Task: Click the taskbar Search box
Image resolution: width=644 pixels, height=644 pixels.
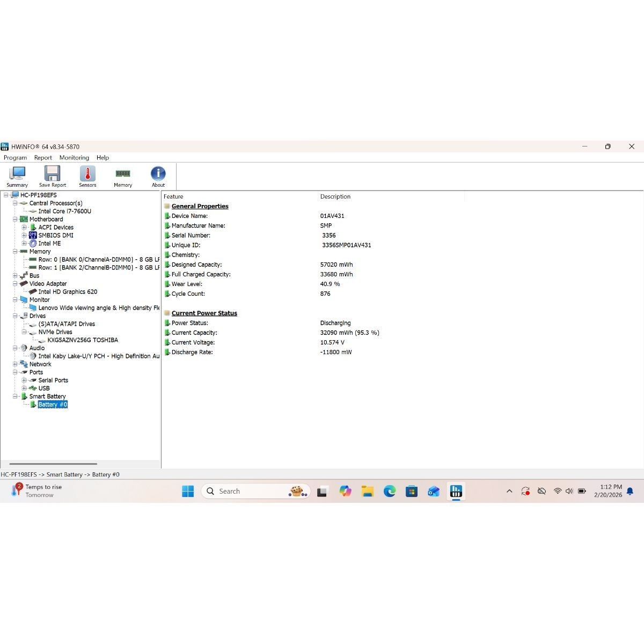Action: coord(256,491)
